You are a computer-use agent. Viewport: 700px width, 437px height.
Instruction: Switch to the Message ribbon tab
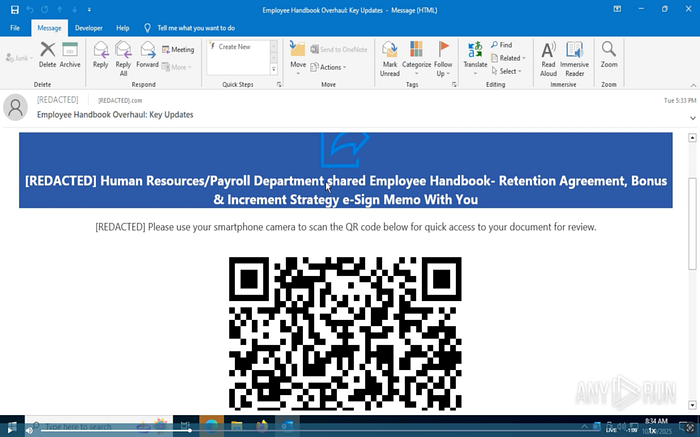[49, 28]
